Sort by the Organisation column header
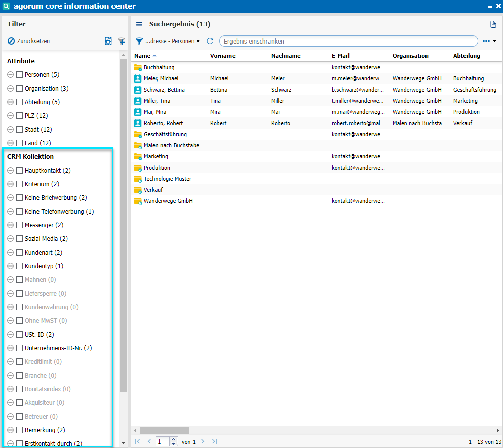This screenshot has width=503, height=448. click(410, 56)
